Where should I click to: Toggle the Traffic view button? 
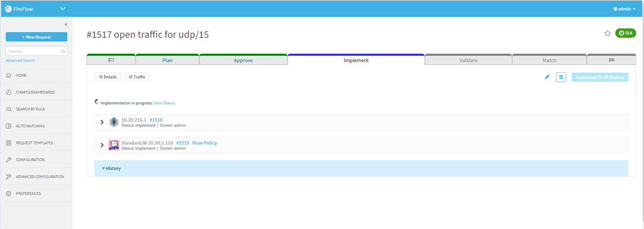(x=137, y=77)
